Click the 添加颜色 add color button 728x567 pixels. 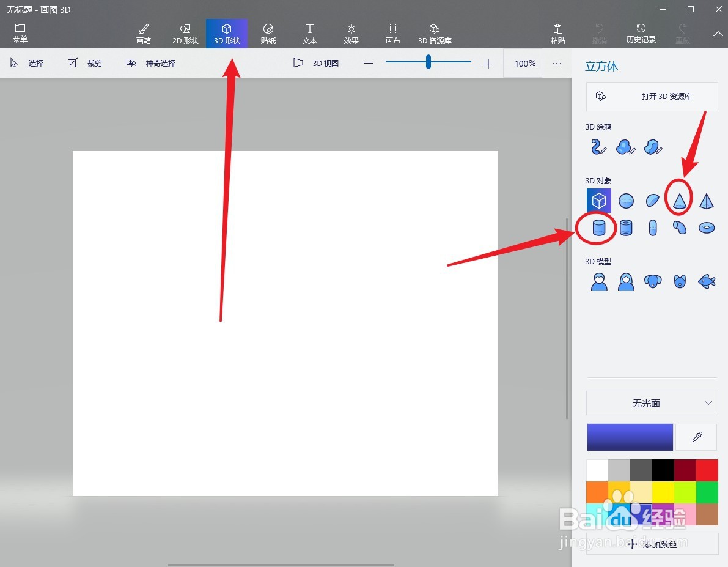tap(652, 544)
